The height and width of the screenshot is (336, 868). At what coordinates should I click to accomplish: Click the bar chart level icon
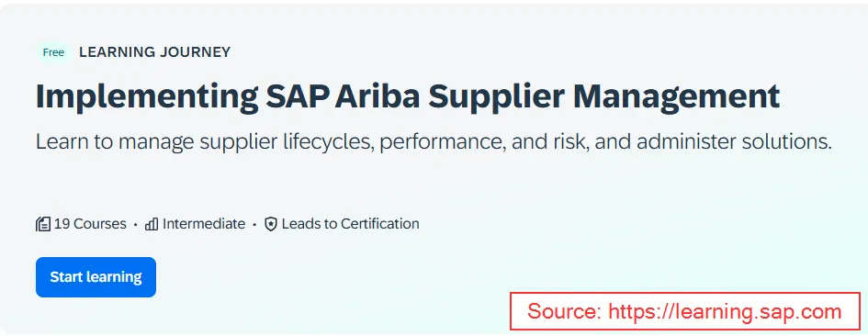click(152, 224)
